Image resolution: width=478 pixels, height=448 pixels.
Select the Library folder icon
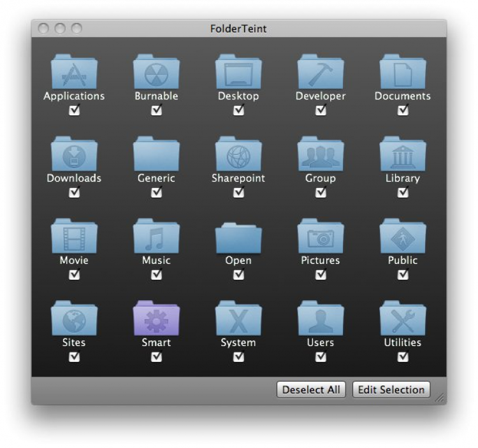(x=403, y=154)
